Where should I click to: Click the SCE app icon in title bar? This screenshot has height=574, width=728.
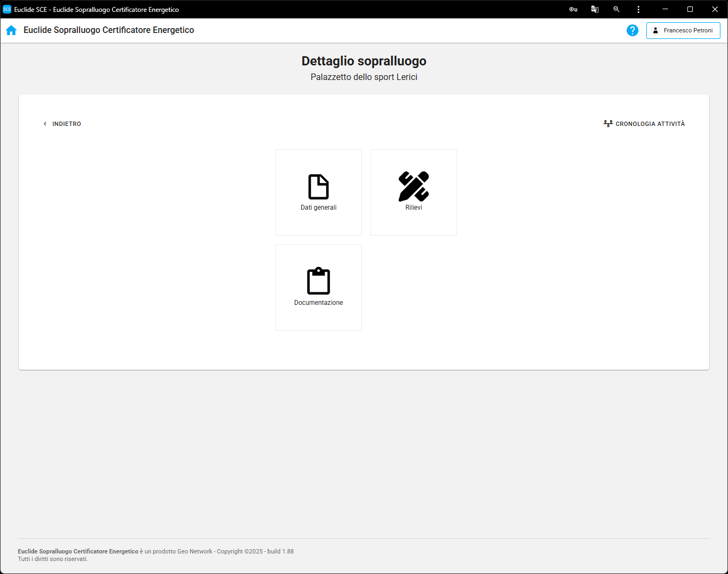[7, 9]
